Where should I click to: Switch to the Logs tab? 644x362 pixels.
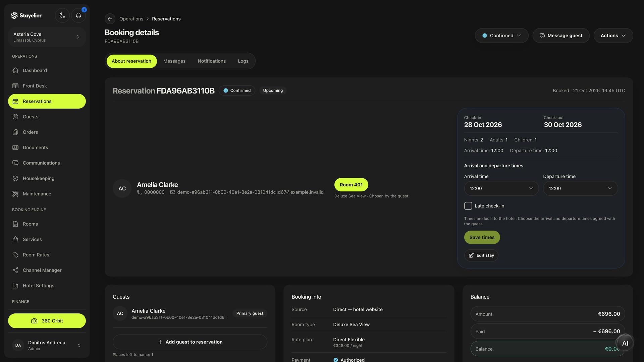[x=243, y=61]
